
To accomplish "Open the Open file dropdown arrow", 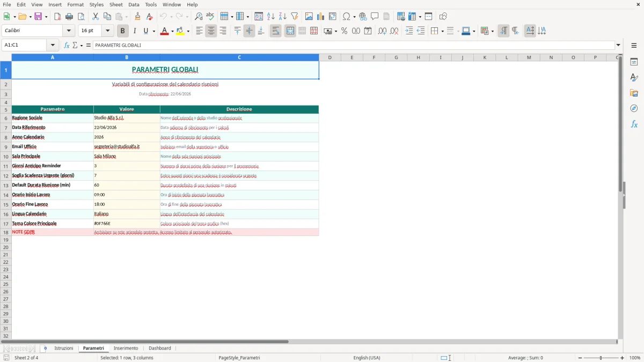I will [x=30, y=17].
